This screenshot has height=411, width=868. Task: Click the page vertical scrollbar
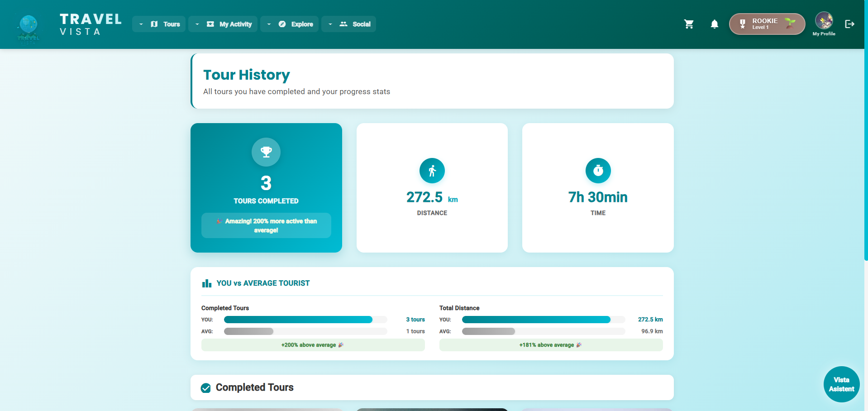click(866, 136)
